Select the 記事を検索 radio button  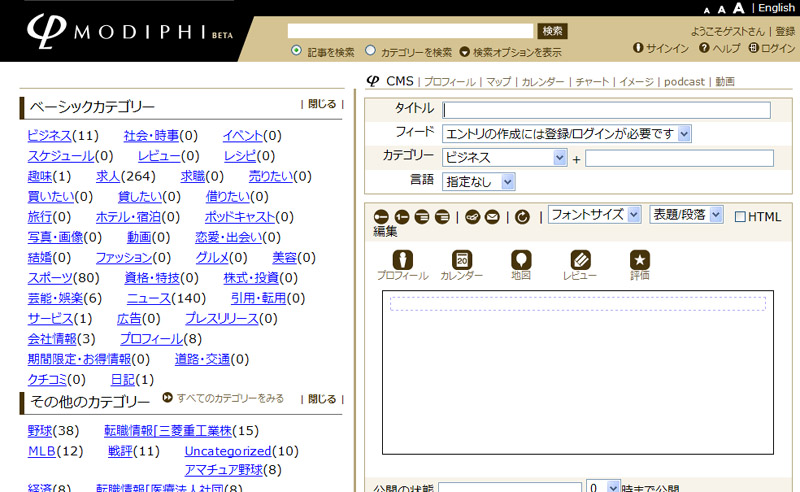[296, 51]
